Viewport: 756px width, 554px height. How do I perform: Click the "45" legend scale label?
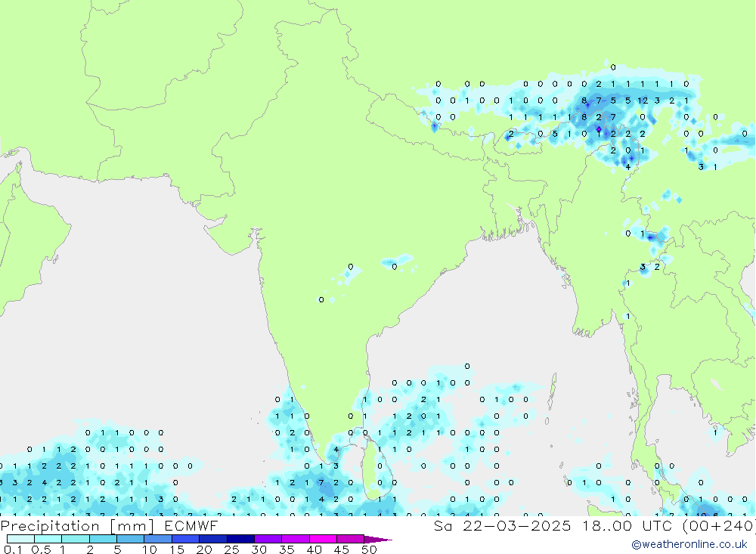point(342,549)
